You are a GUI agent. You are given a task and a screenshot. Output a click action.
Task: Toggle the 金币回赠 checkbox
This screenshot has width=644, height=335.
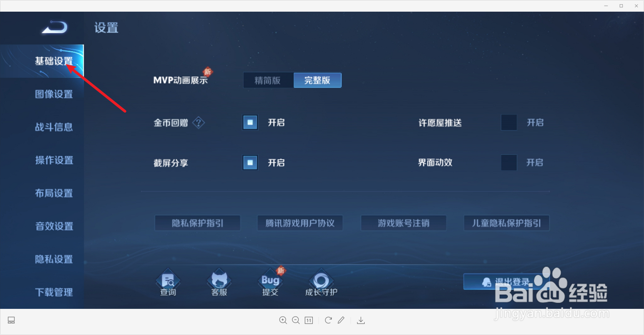pos(250,123)
